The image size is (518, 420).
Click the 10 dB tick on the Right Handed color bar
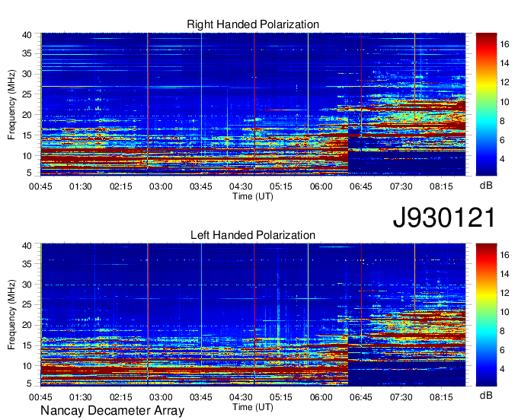(x=504, y=102)
